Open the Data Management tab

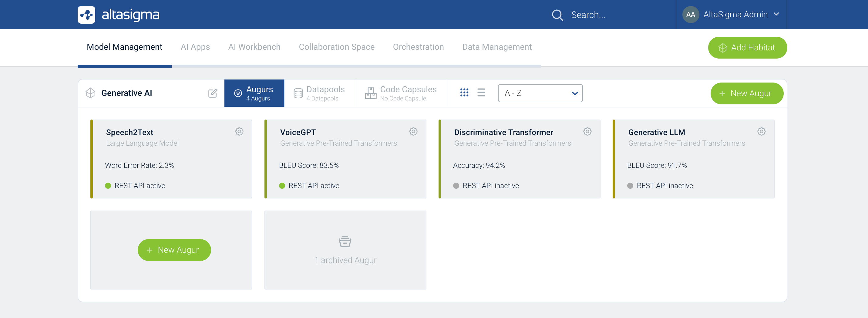(x=497, y=47)
